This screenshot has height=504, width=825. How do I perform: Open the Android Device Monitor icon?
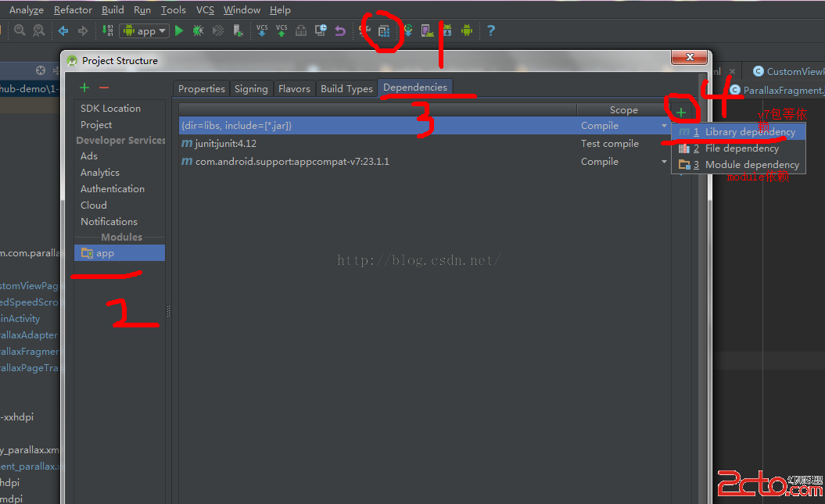click(467, 30)
